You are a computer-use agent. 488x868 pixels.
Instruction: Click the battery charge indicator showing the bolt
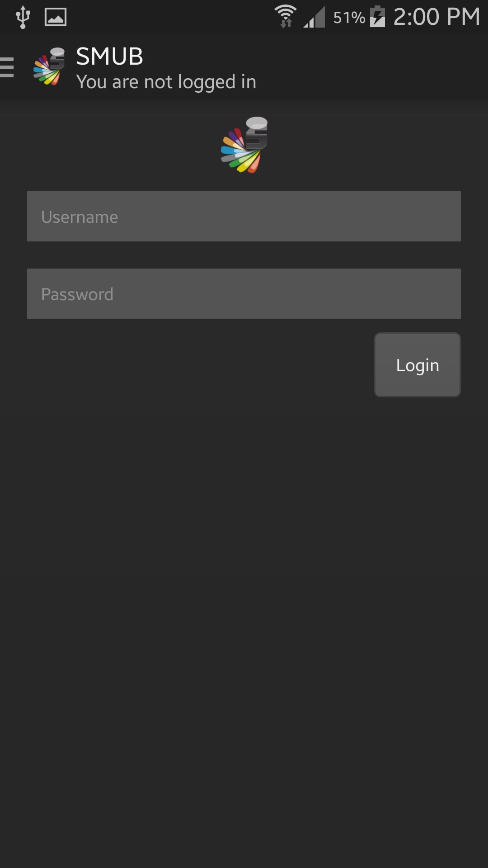(378, 16)
